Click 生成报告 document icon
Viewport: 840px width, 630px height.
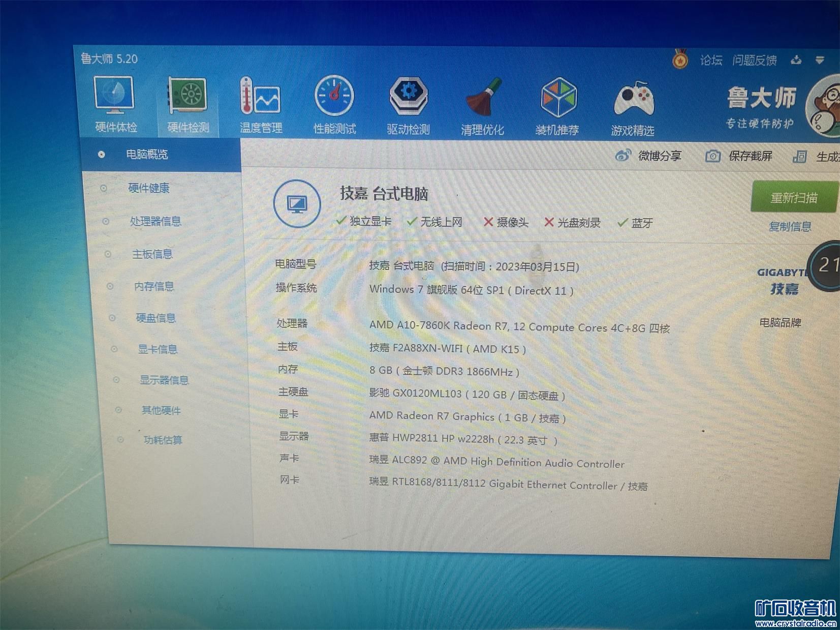click(x=799, y=157)
